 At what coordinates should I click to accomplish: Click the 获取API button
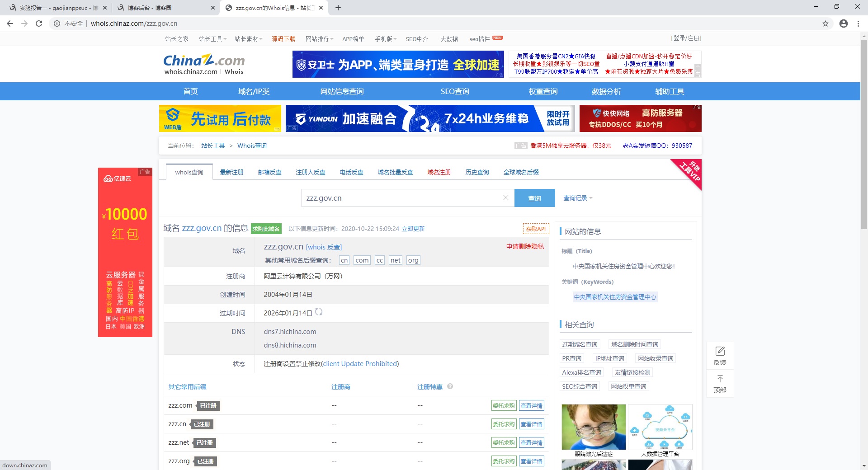pyautogui.click(x=536, y=229)
